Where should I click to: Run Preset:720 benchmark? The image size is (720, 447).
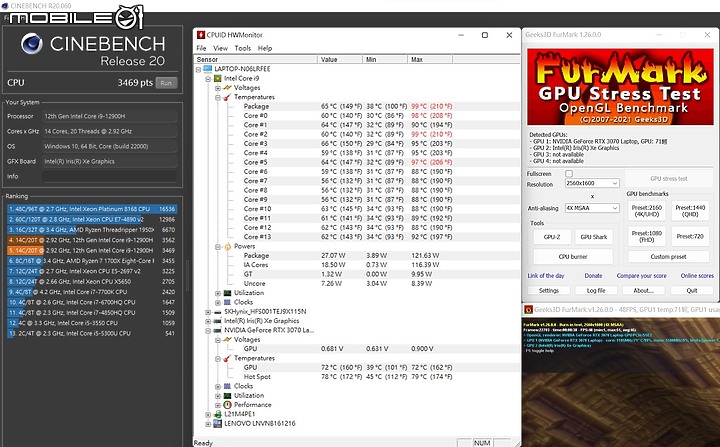[690, 237]
